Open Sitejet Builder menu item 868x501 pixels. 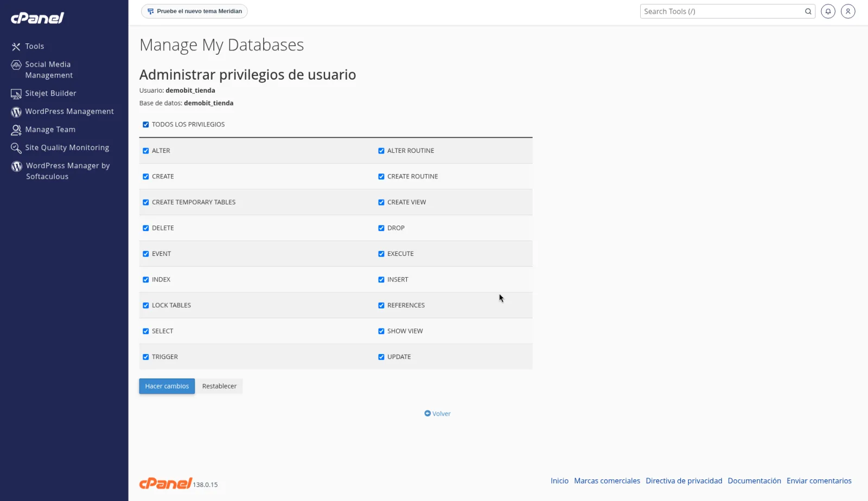point(50,93)
